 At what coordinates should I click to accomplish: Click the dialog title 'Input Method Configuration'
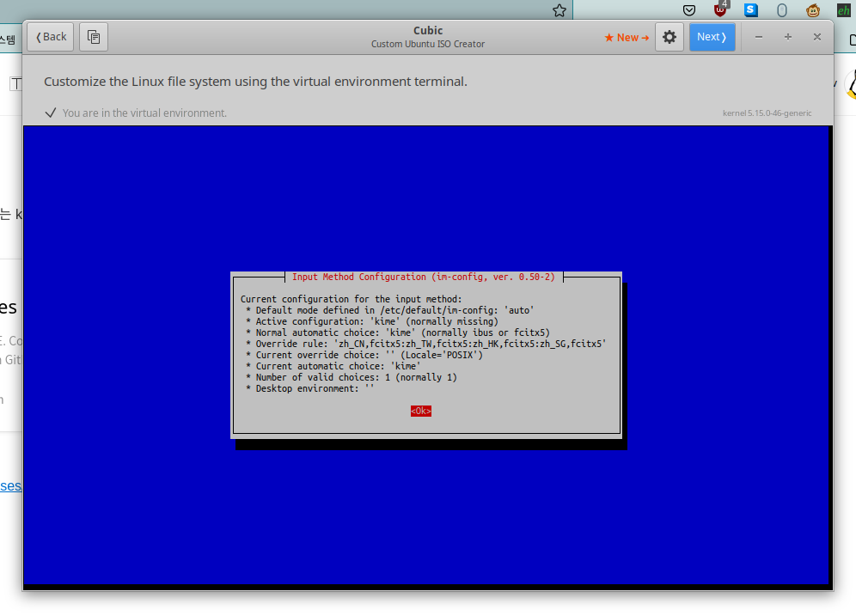pos(424,277)
